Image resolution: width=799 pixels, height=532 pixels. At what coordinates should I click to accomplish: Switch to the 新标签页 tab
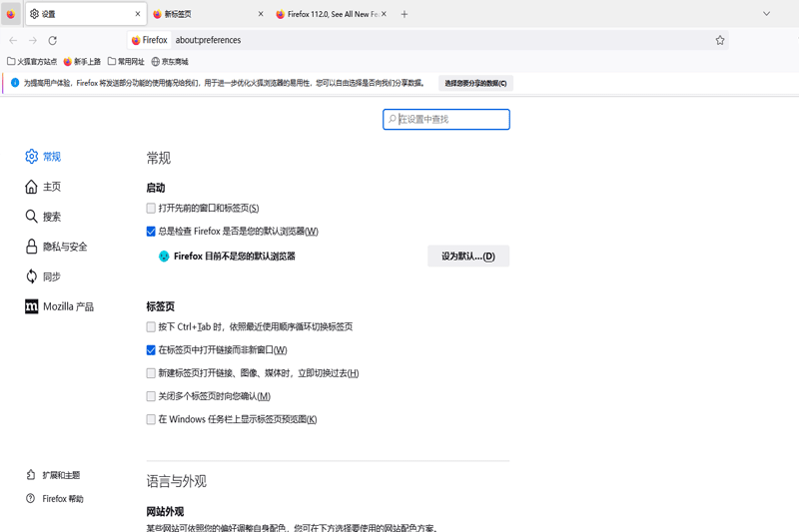pyautogui.click(x=205, y=14)
